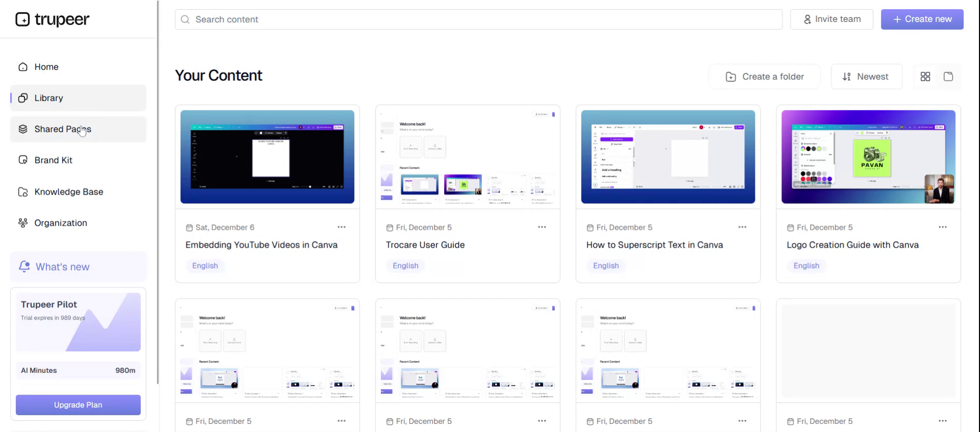Switch to folder view icon
This screenshot has width=980, height=432.
948,77
